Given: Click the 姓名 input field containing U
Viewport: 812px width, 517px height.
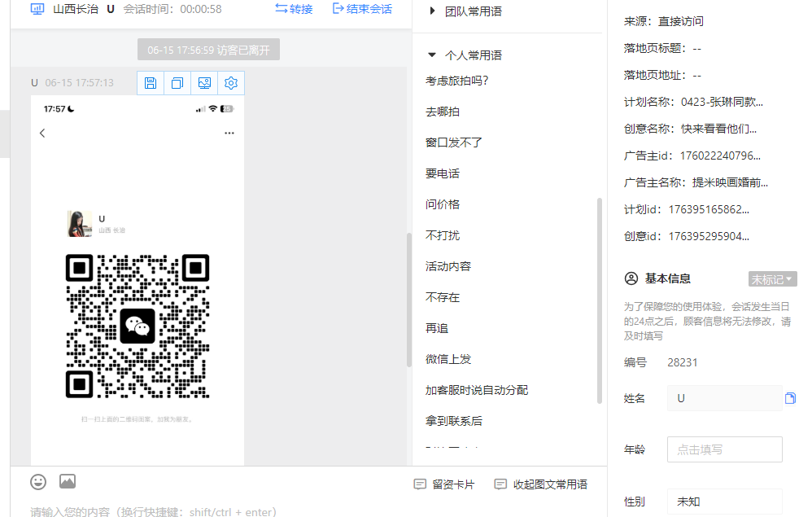Looking at the screenshot, I should pyautogui.click(x=724, y=398).
